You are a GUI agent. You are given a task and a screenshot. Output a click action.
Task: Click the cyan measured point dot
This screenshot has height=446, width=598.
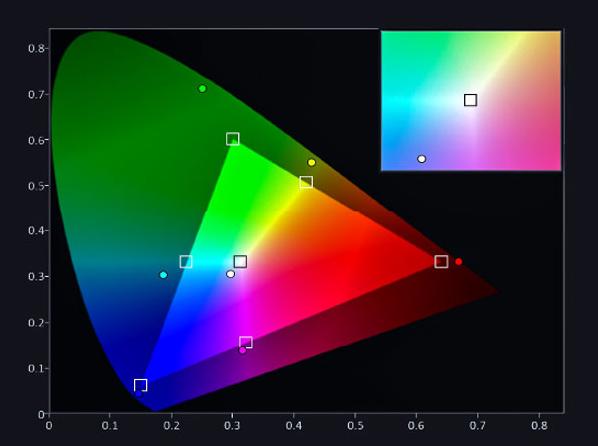click(163, 275)
